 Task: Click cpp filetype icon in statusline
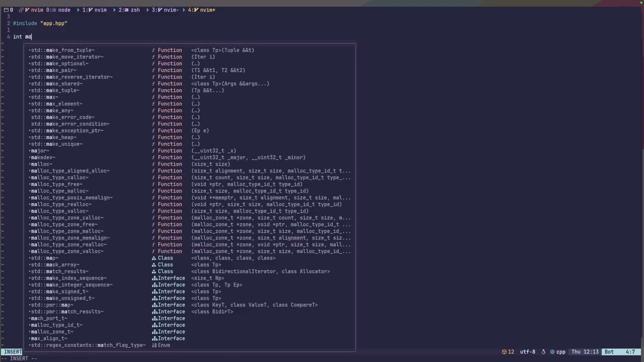click(552, 352)
